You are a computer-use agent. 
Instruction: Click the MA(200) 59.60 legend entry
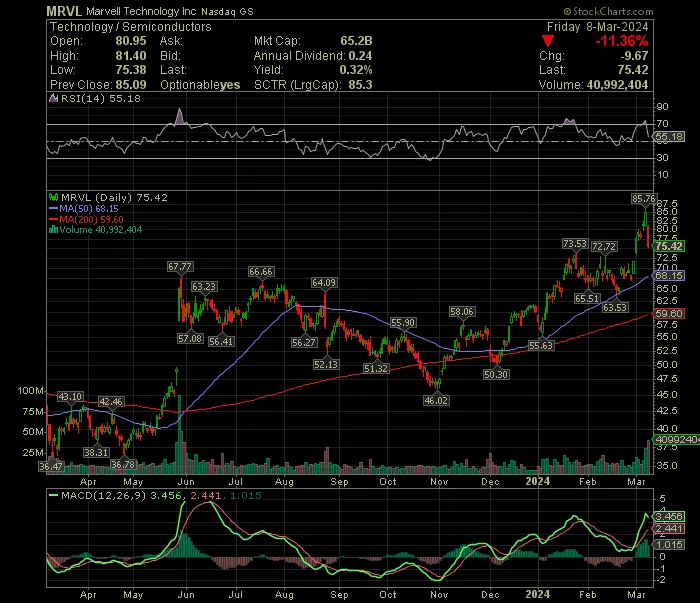point(86,219)
